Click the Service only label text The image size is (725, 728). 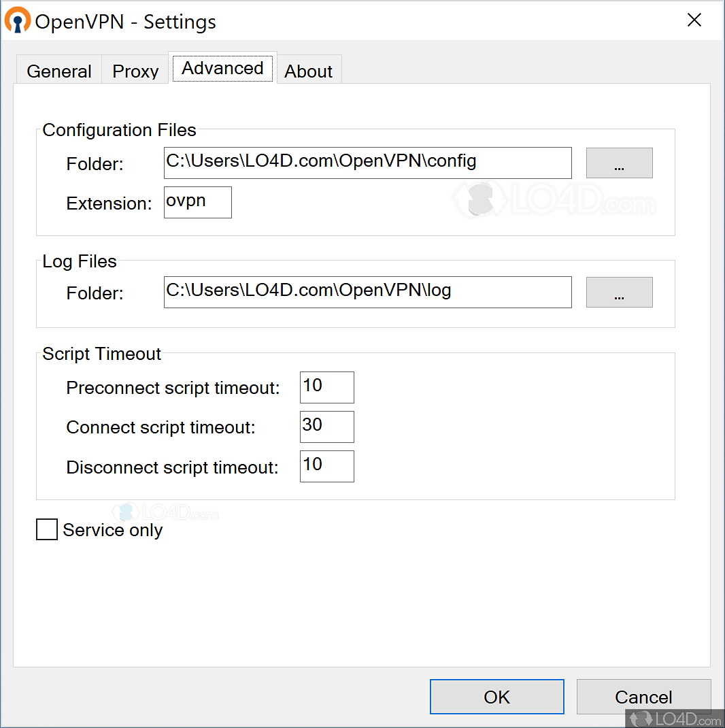[113, 530]
